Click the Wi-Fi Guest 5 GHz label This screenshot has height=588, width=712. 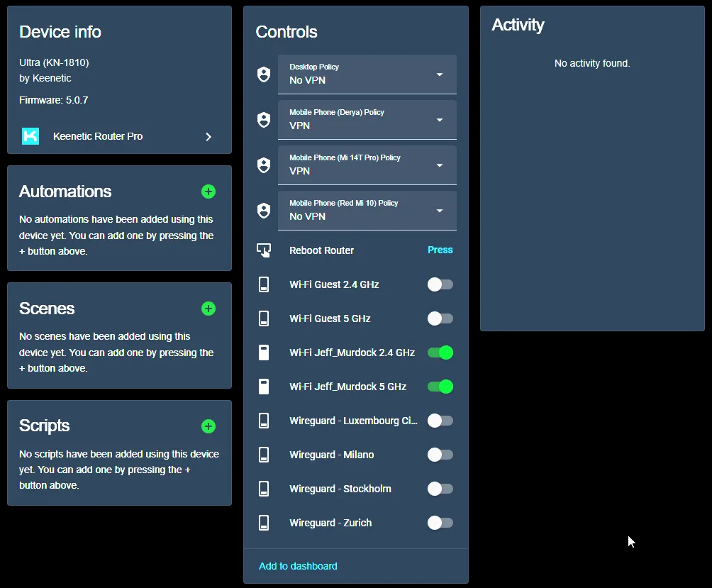[330, 318]
